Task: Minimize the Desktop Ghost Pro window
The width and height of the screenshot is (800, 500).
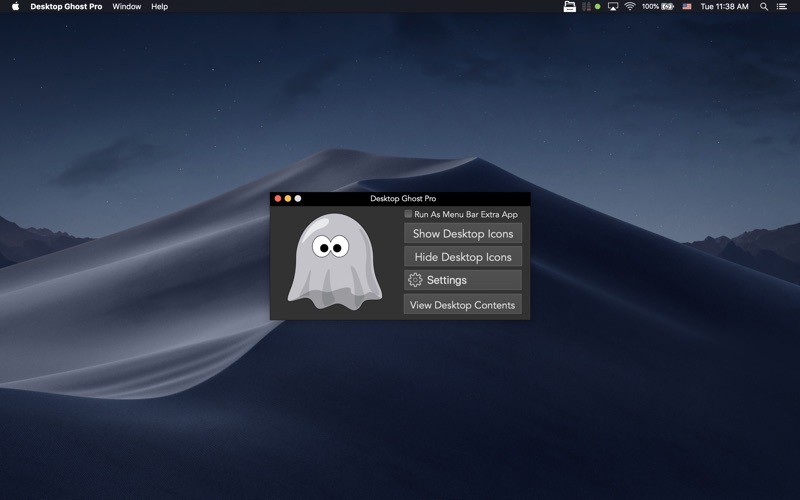Action: pos(288,199)
